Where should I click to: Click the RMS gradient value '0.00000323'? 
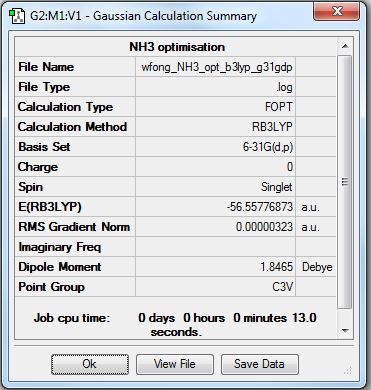[264, 227]
